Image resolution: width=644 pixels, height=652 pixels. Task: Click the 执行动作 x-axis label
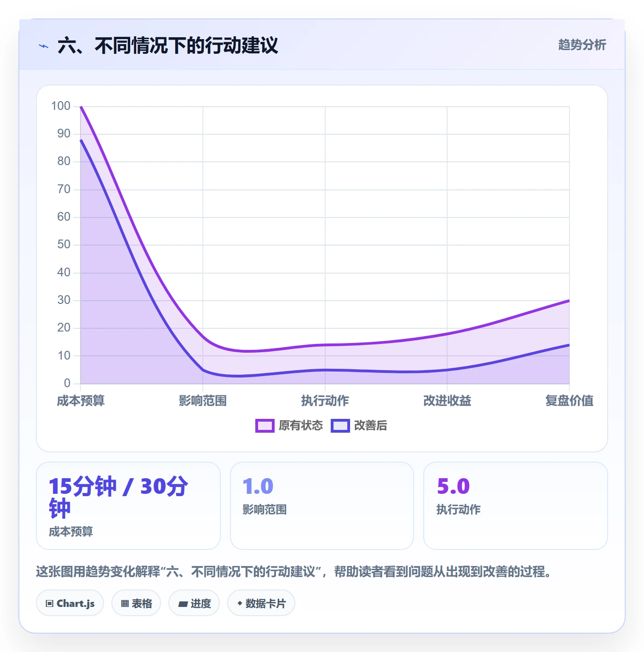pos(325,400)
